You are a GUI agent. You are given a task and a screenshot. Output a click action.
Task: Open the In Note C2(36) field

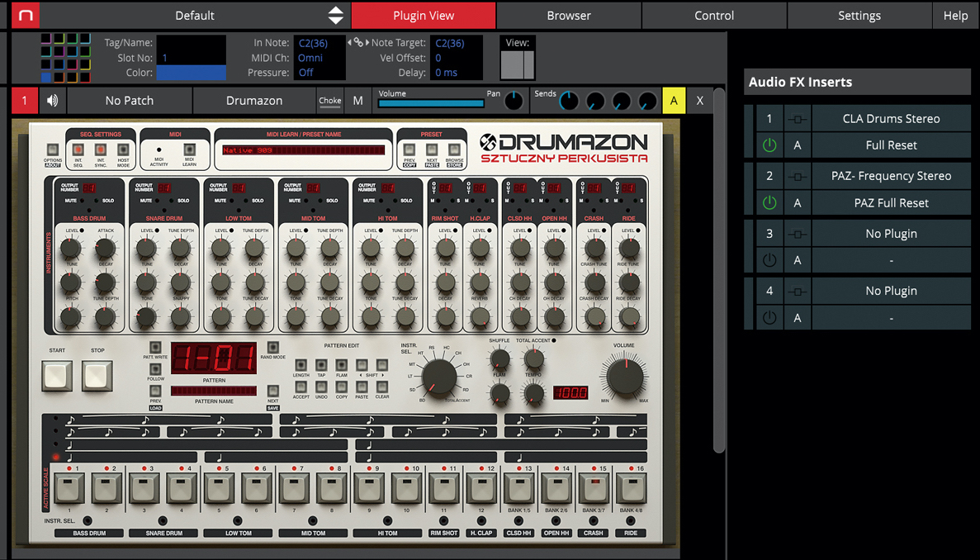(319, 43)
